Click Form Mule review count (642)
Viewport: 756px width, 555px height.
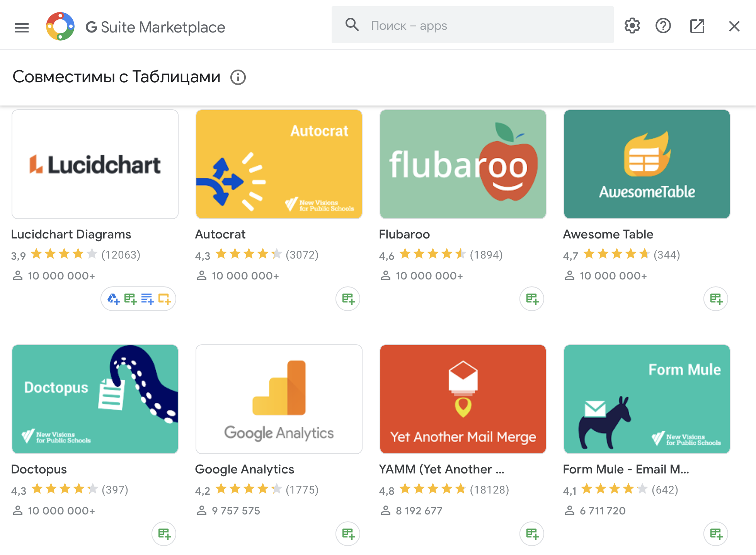[665, 490]
